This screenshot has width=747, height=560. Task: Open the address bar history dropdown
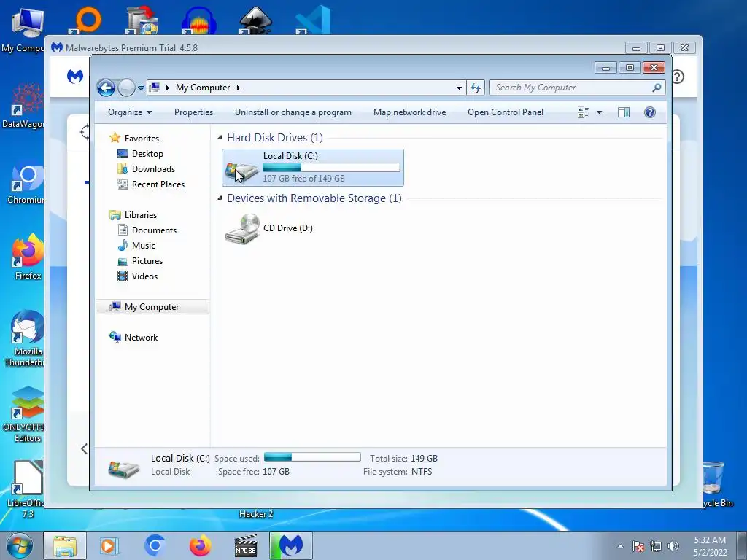(x=459, y=87)
